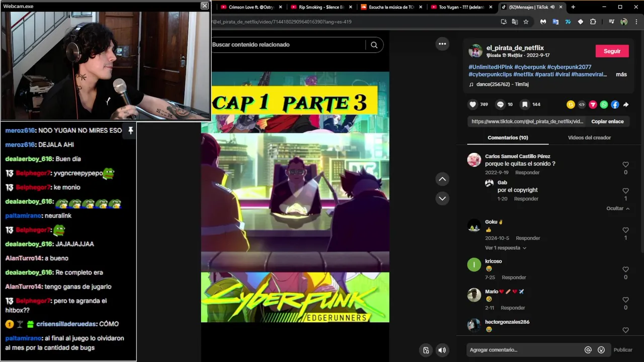The height and width of the screenshot is (362, 644).
Task: Go to next video with down arrow
Action: [442, 198]
